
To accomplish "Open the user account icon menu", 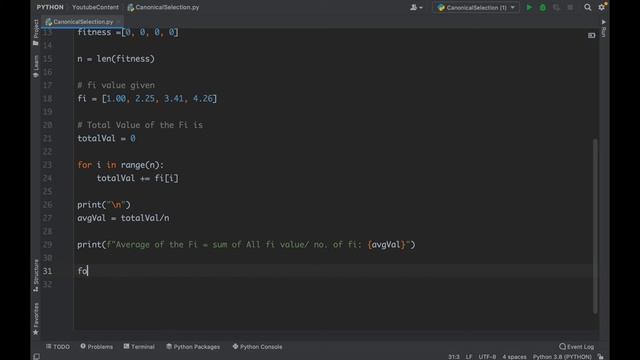I will (x=416, y=7).
